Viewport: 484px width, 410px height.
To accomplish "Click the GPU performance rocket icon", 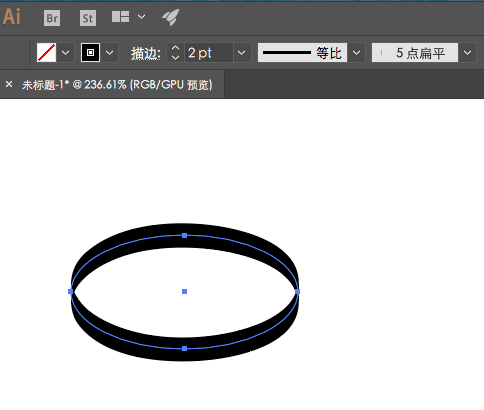I will [171, 17].
